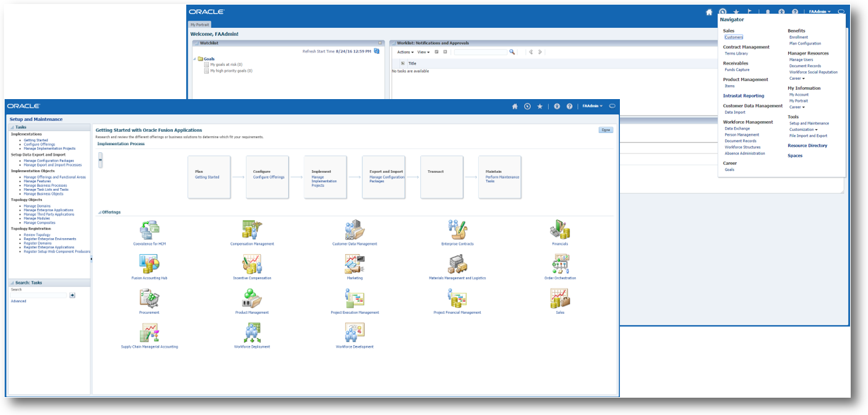Open the Financials offering icon
This screenshot has height=415, width=868.
pos(560,230)
